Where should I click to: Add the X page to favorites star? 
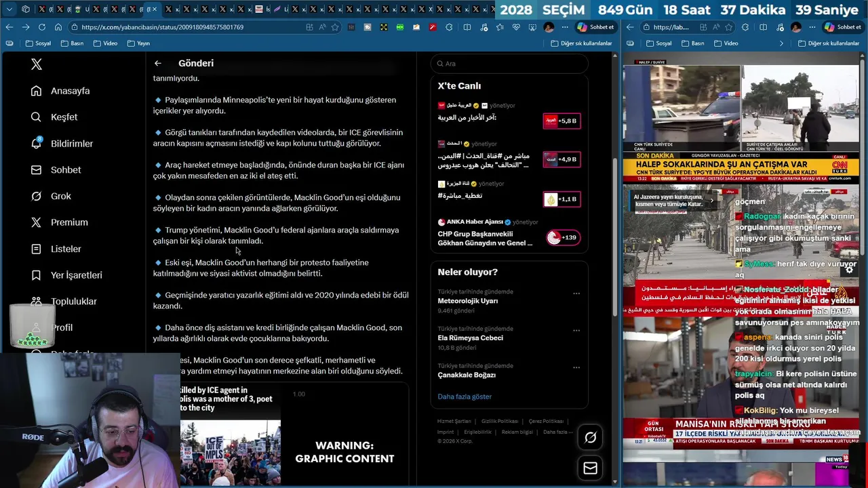pyautogui.click(x=335, y=27)
